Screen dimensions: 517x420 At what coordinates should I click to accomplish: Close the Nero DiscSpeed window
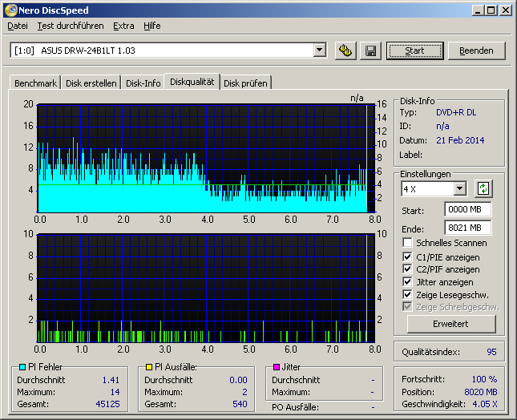[506, 10]
